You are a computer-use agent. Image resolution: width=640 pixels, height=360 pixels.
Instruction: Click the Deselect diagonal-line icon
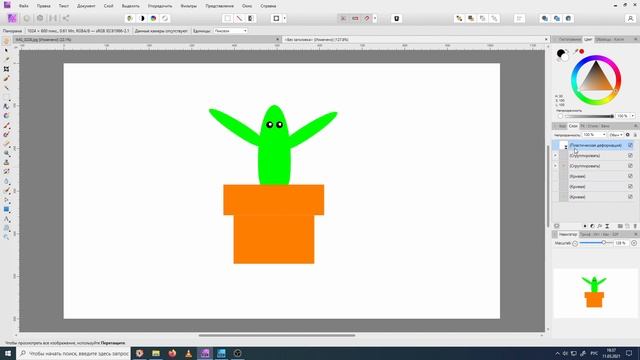240,18
